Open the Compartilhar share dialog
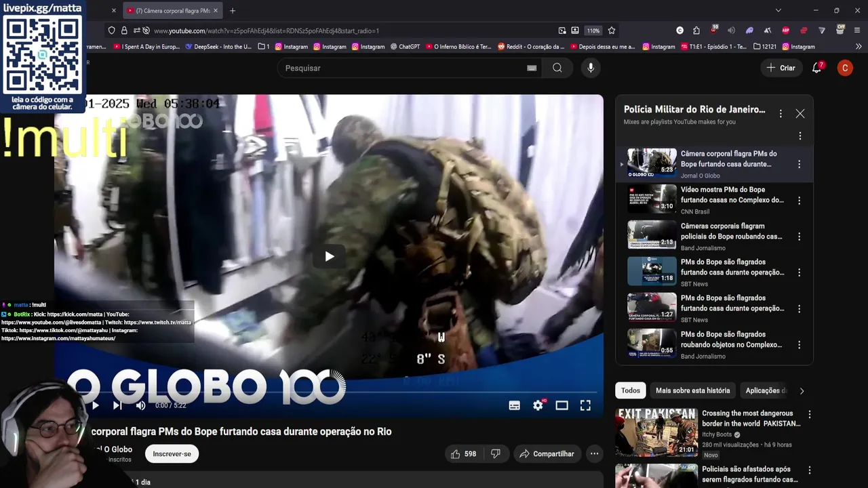868x488 pixels. coord(547,454)
